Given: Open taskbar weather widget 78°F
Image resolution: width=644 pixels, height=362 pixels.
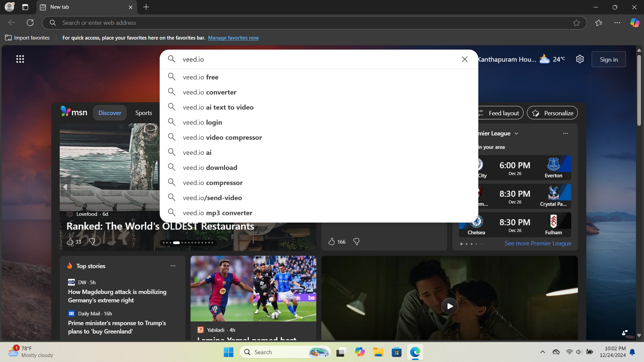Looking at the screenshot, I should 30,352.
